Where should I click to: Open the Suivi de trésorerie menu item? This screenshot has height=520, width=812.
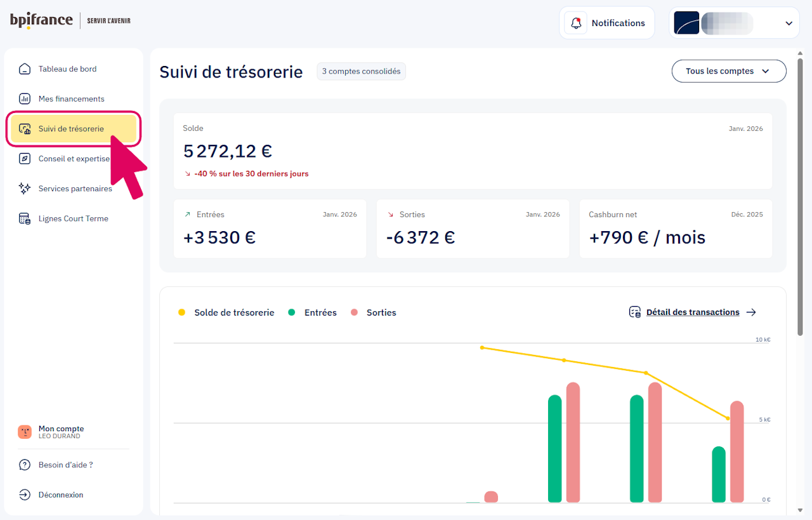[x=71, y=129]
